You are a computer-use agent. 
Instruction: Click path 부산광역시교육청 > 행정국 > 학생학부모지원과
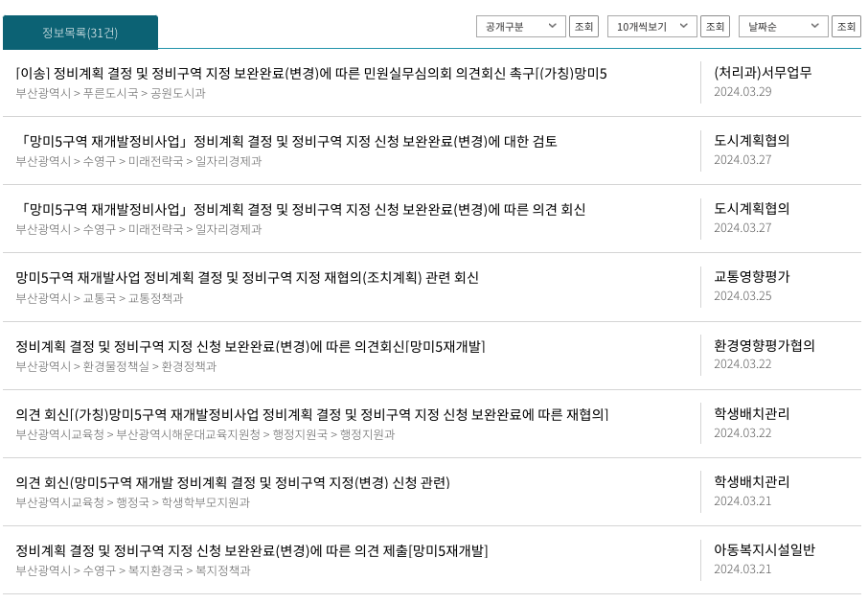pos(133,502)
